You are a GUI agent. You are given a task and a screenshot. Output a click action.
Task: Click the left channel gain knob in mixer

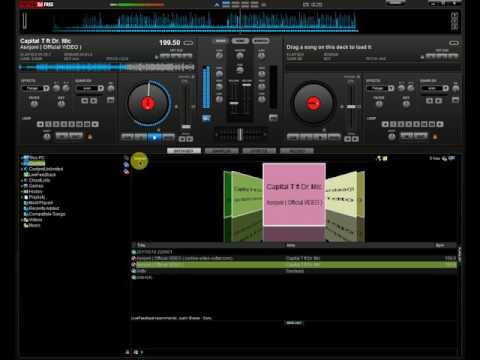tap(219, 55)
